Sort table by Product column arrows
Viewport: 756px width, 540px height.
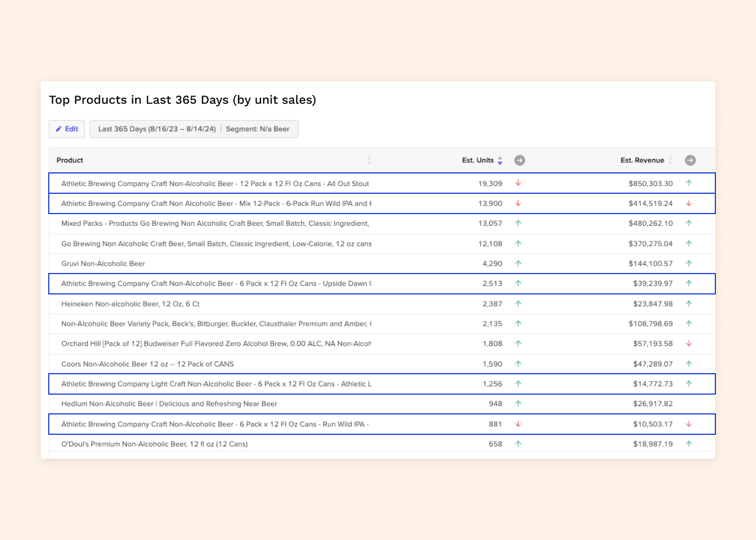369,161
